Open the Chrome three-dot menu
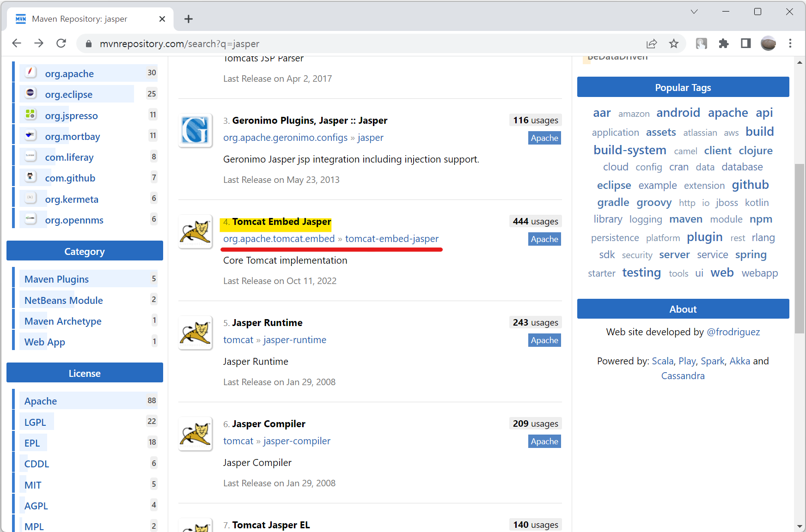This screenshot has width=806, height=532. coord(790,43)
